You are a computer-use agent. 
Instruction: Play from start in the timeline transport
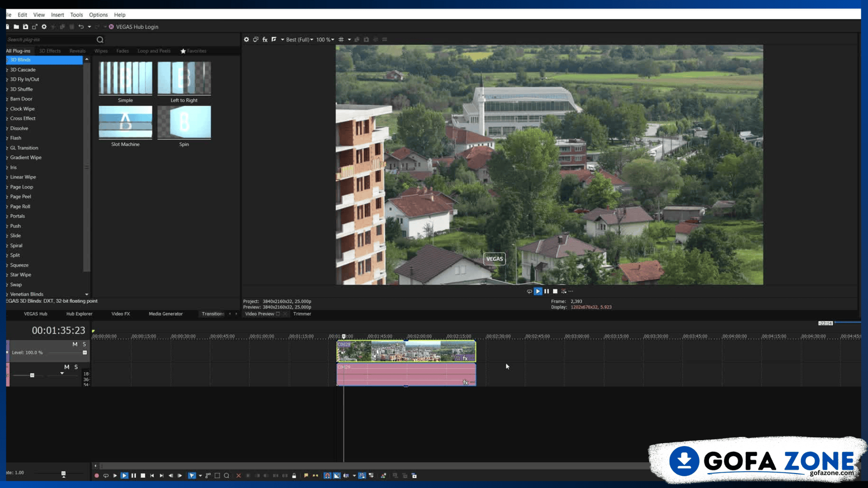(x=115, y=476)
